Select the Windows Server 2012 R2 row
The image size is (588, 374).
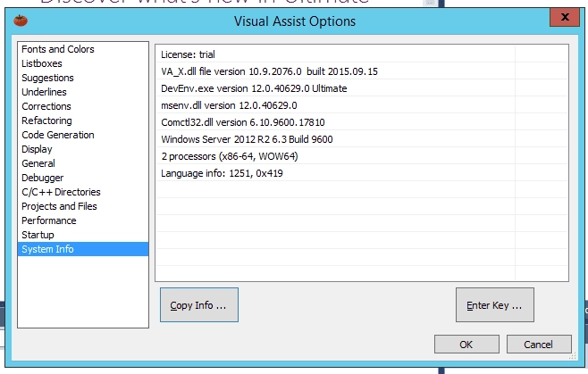(x=362, y=139)
